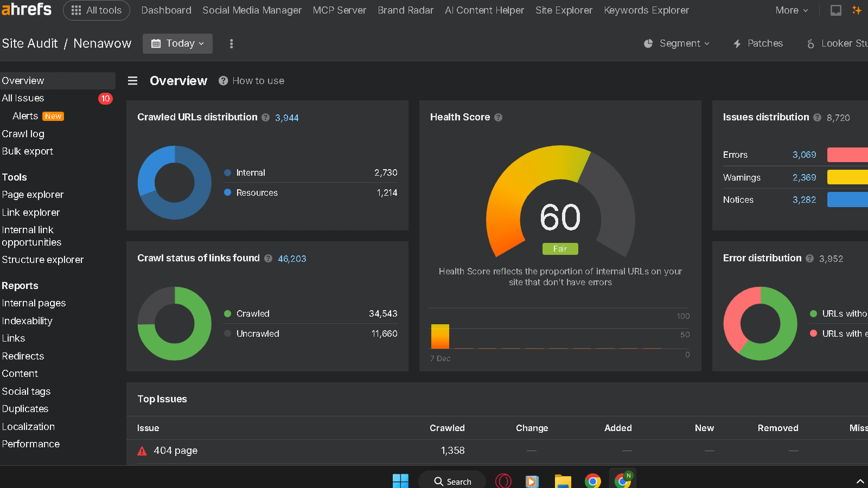Open Site Explorer from the top navigation
Viewport: 868px width, 488px height.
click(x=564, y=10)
